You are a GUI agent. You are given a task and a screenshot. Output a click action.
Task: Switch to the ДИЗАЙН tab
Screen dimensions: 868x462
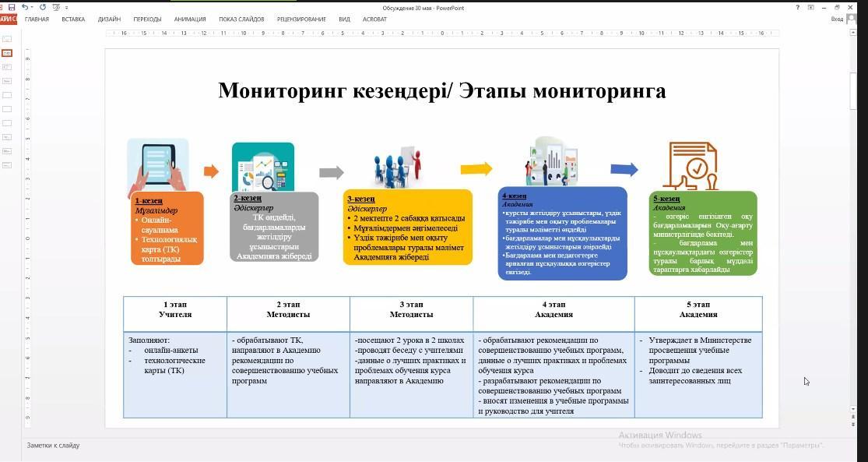click(109, 19)
